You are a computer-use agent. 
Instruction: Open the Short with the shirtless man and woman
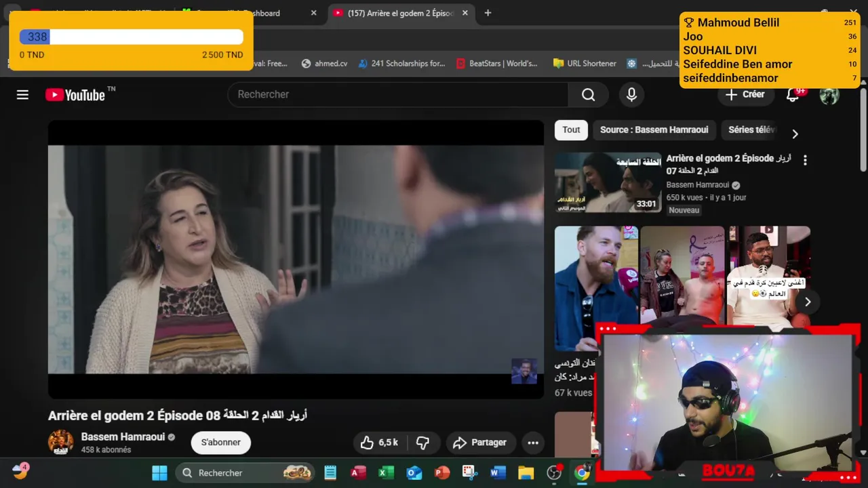point(682,278)
